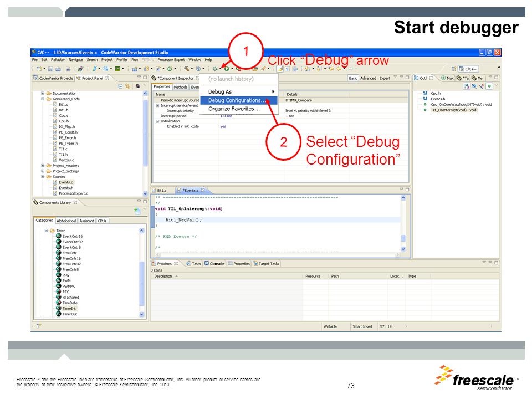The height and width of the screenshot is (399, 532).
Task: Click the C/C++ perspective button
Action: point(468,69)
